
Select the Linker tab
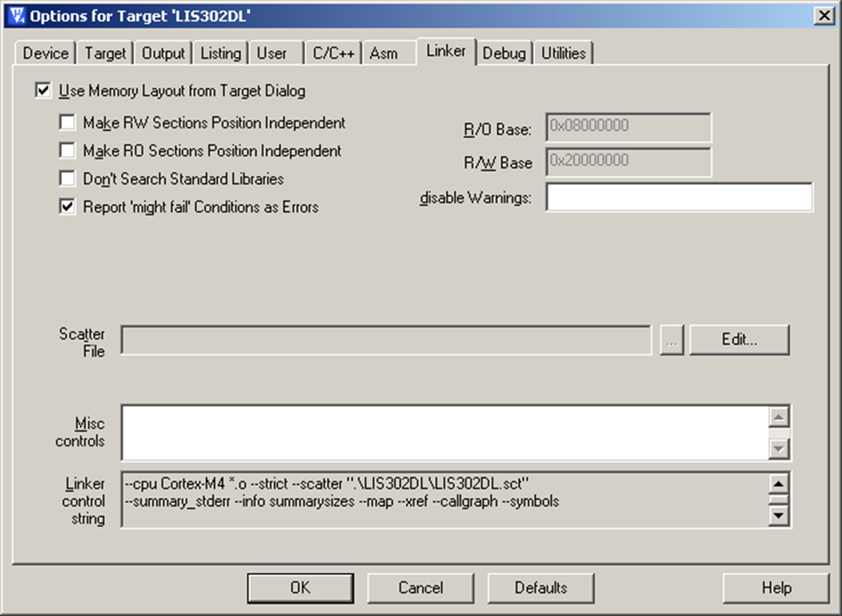coord(446,51)
